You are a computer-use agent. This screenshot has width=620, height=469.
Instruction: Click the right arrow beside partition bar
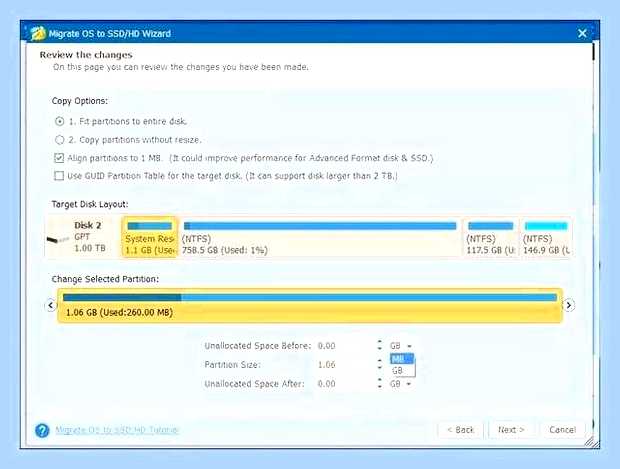569,305
